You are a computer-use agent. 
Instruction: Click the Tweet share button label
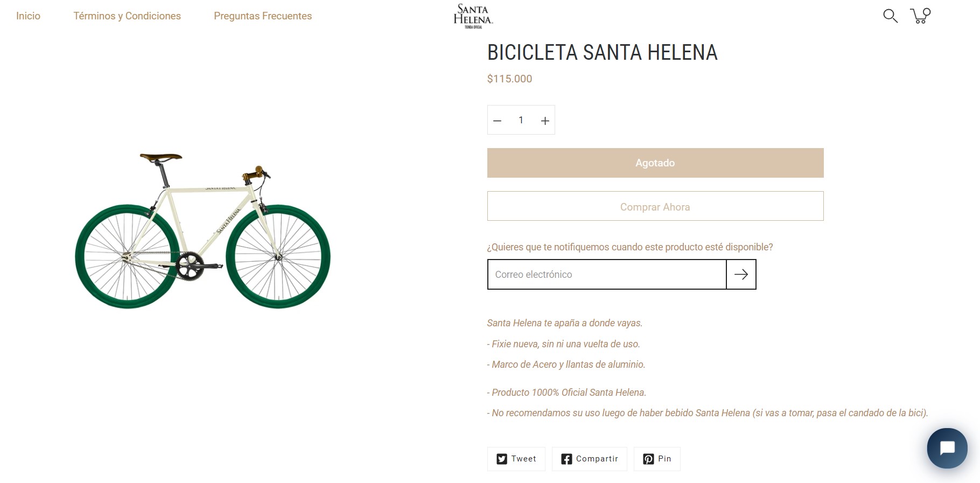[x=523, y=459]
